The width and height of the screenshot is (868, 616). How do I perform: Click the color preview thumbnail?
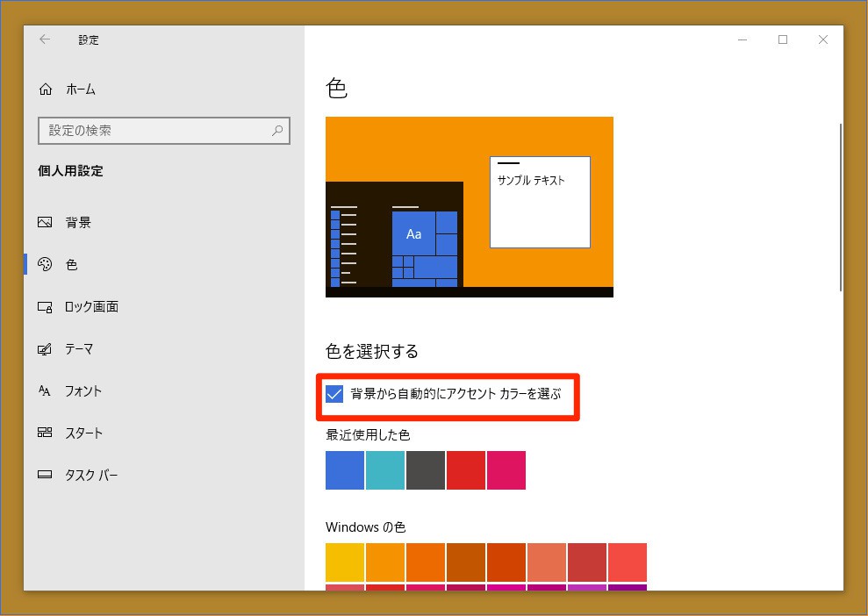(x=469, y=207)
